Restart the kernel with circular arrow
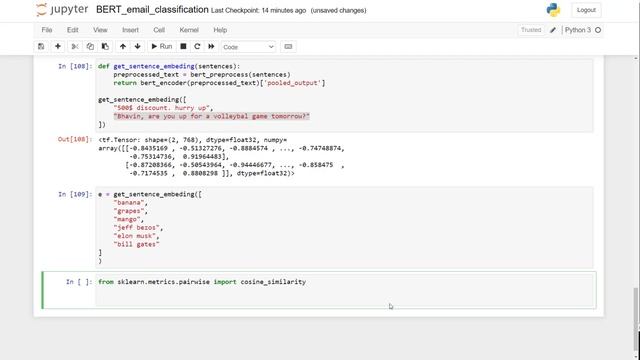Image resolution: width=640 pixels, height=360 pixels. pyautogui.click(x=197, y=47)
